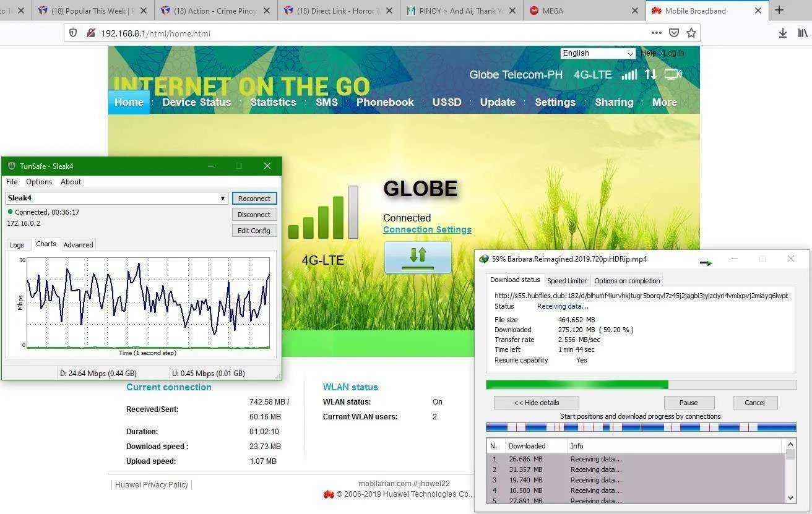Switch to the MEGA browser tab

[x=584, y=11]
